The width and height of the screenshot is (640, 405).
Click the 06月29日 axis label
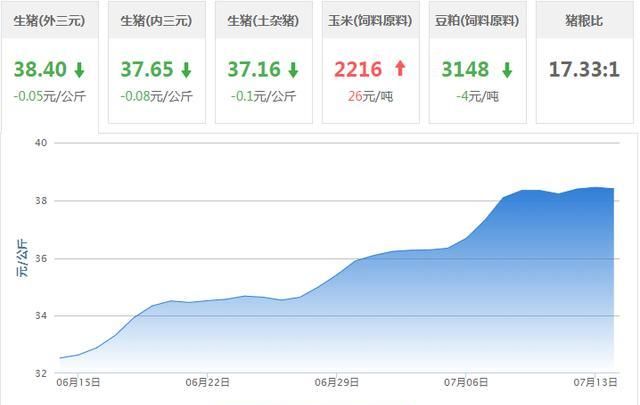tap(337, 383)
